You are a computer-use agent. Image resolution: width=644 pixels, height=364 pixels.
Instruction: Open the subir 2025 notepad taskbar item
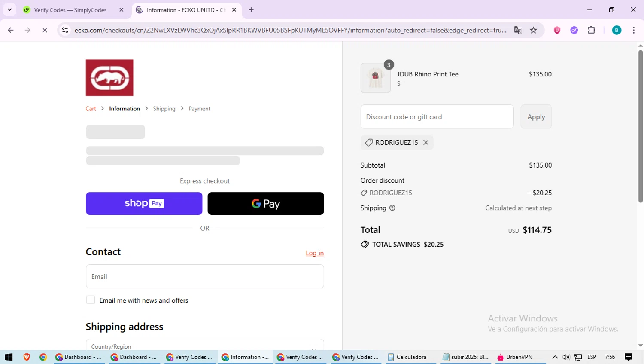click(x=466, y=357)
